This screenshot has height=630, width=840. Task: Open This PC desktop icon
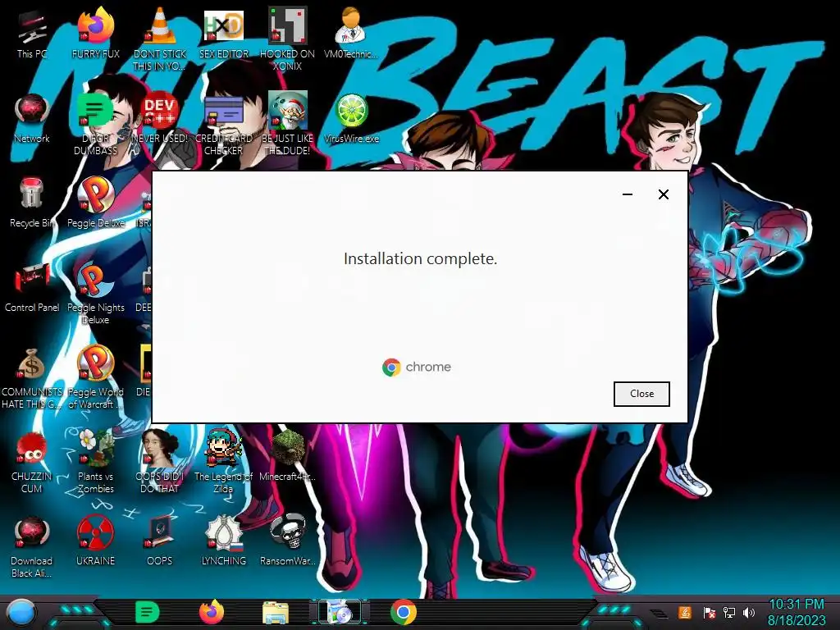(x=32, y=34)
